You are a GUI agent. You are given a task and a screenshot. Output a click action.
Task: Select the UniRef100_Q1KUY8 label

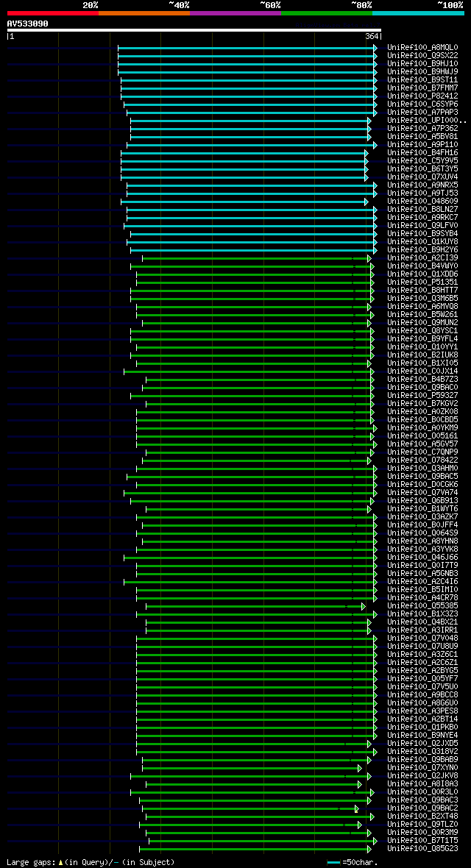coord(422,241)
